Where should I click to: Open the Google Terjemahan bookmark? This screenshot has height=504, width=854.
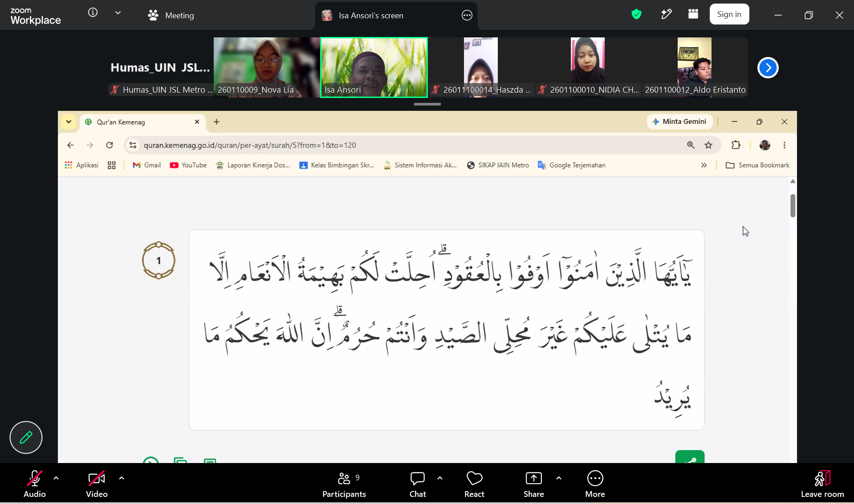point(572,165)
